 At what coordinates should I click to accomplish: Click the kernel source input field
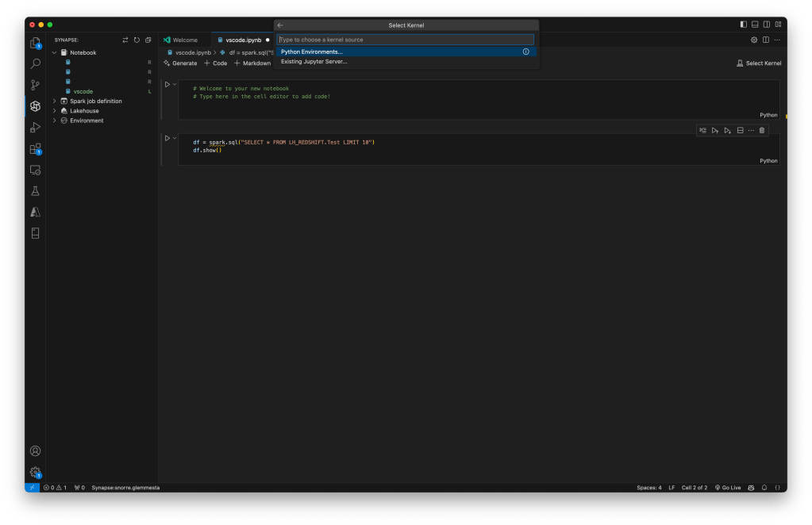click(406, 40)
